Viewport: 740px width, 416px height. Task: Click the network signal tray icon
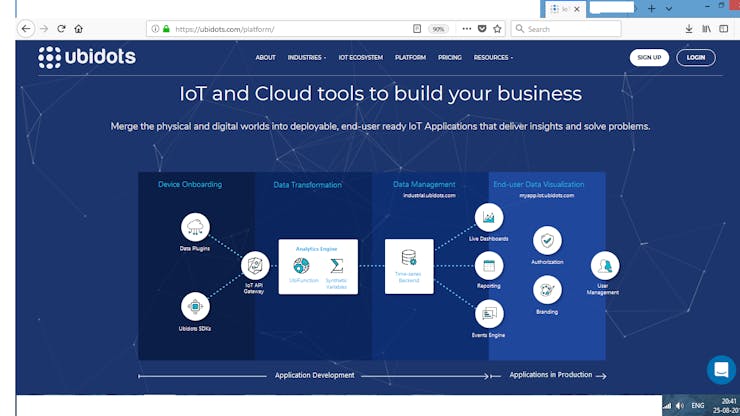tap(667, 406)
